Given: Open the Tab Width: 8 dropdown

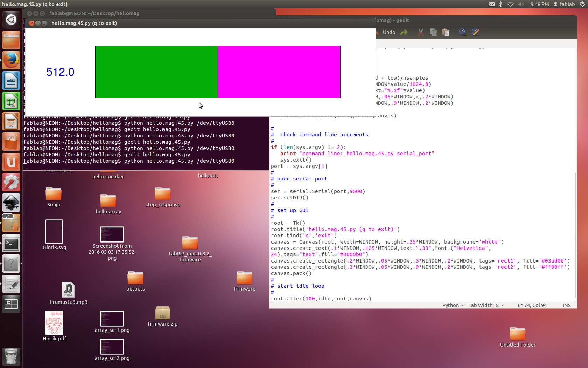Looking at the screenshot, I should [486, 305].
